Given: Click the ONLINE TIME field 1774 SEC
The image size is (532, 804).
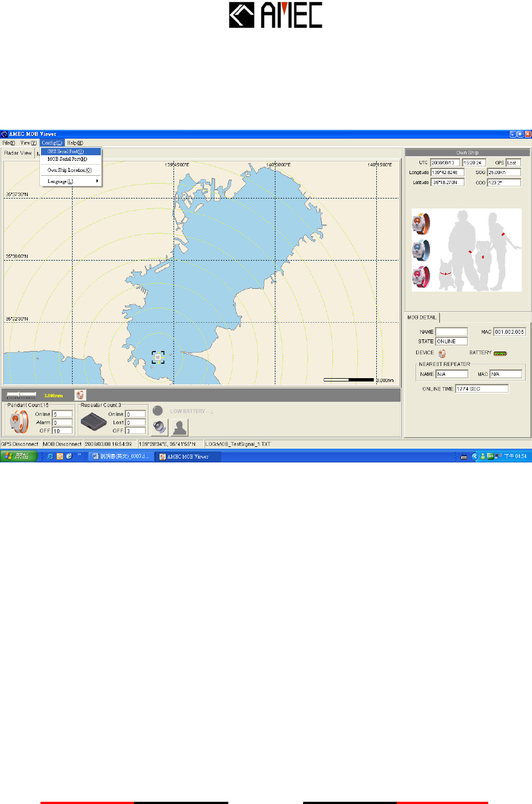Looking at the screenshot, I should coord(482,389).
